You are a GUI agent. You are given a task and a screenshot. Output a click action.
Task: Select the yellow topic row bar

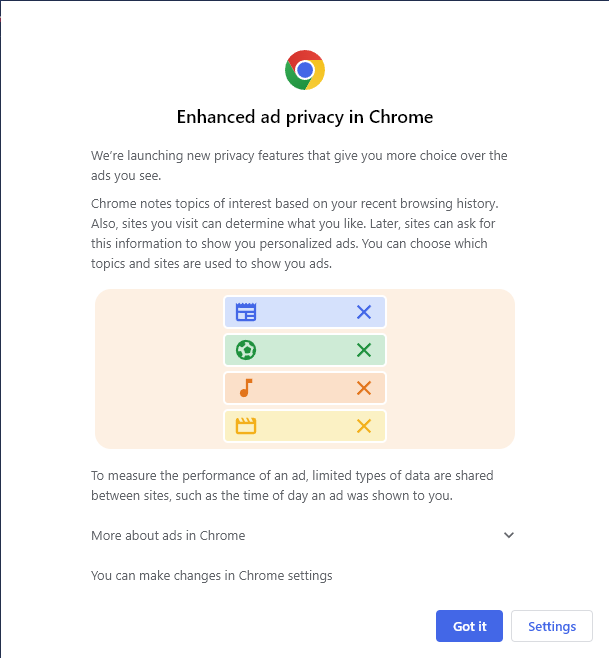(305, 426)
